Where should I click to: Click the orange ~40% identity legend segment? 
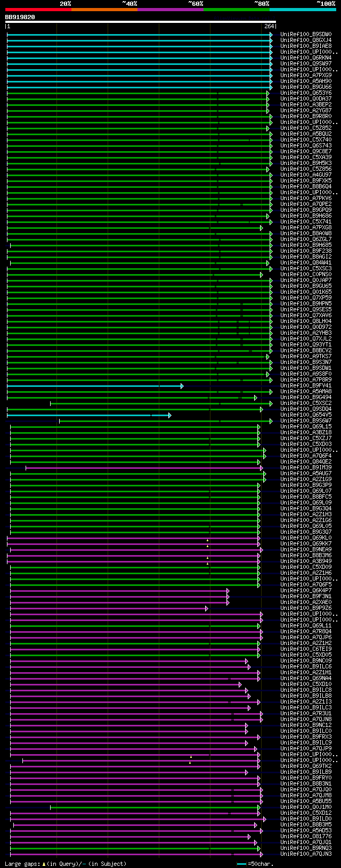[104, 10]
